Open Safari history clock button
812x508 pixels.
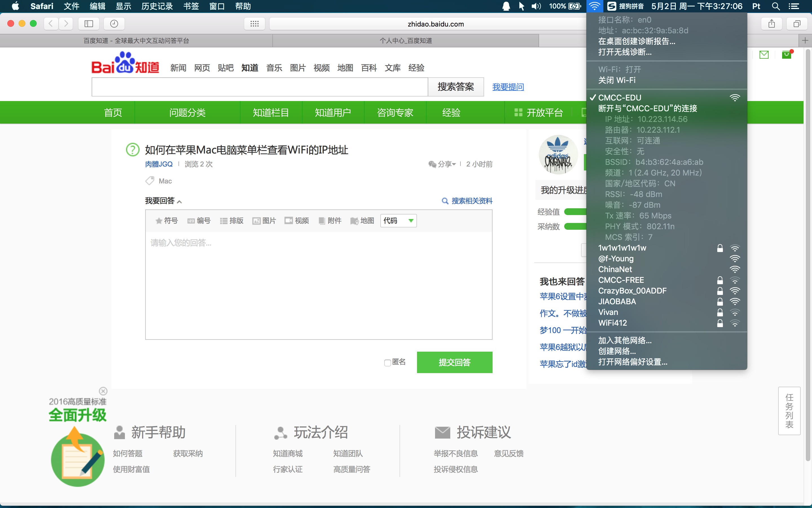(114, 23)
